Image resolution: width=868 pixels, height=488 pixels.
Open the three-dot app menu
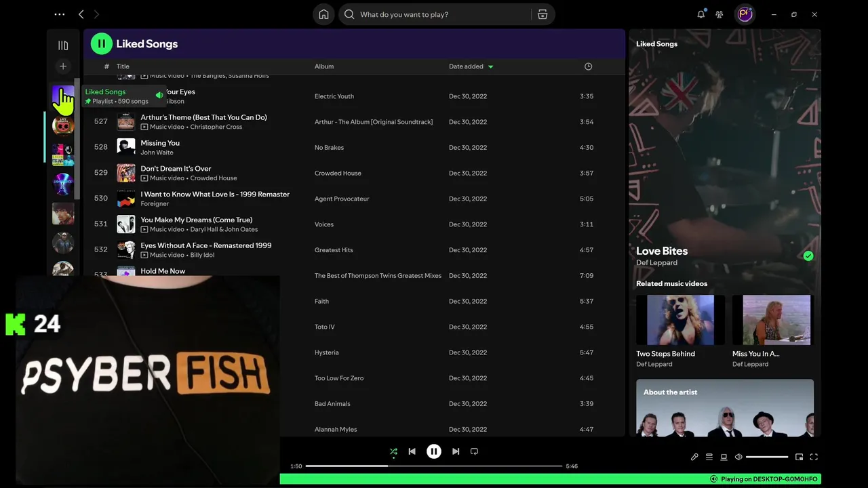60,14
